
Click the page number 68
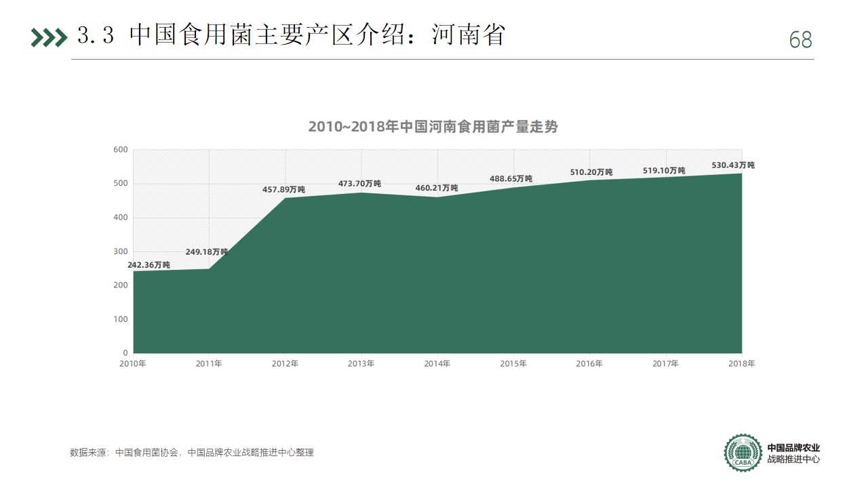(801, 40)
